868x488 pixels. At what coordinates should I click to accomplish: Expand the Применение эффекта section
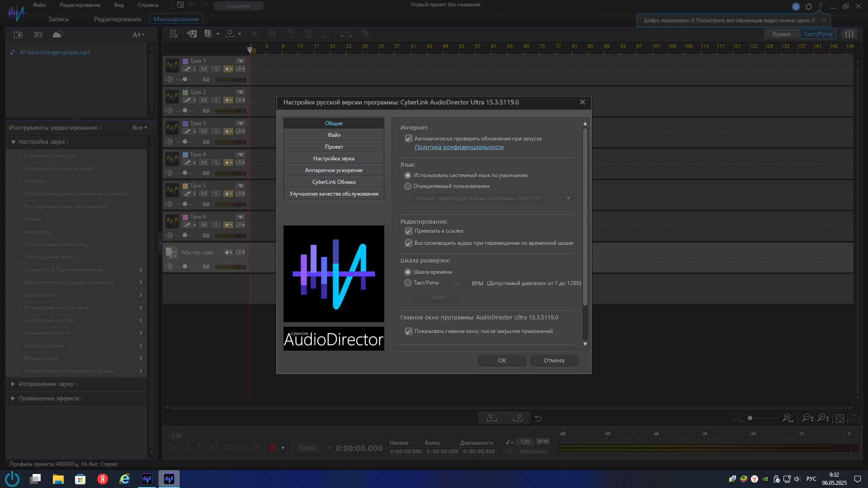(13, 399)
